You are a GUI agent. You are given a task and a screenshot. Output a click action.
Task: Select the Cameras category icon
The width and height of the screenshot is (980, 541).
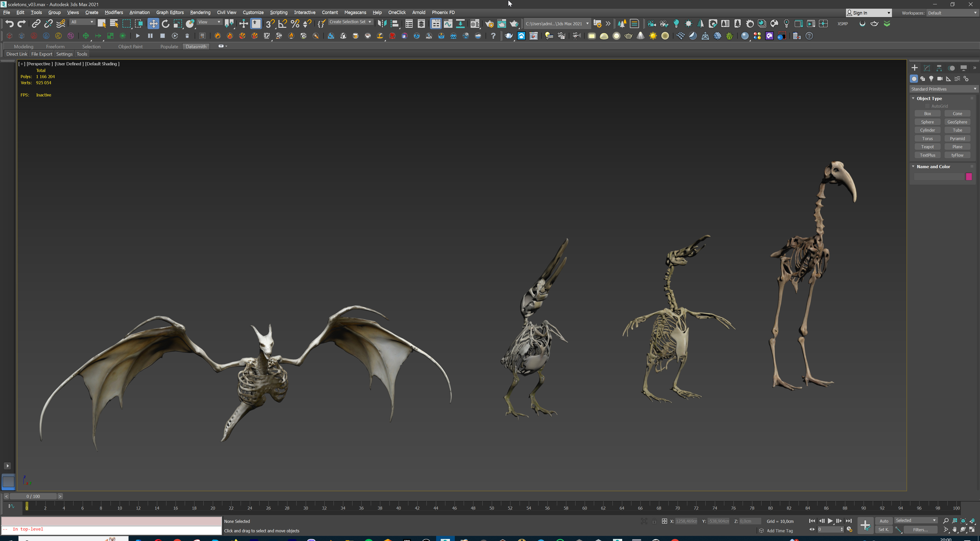point(940,79)
